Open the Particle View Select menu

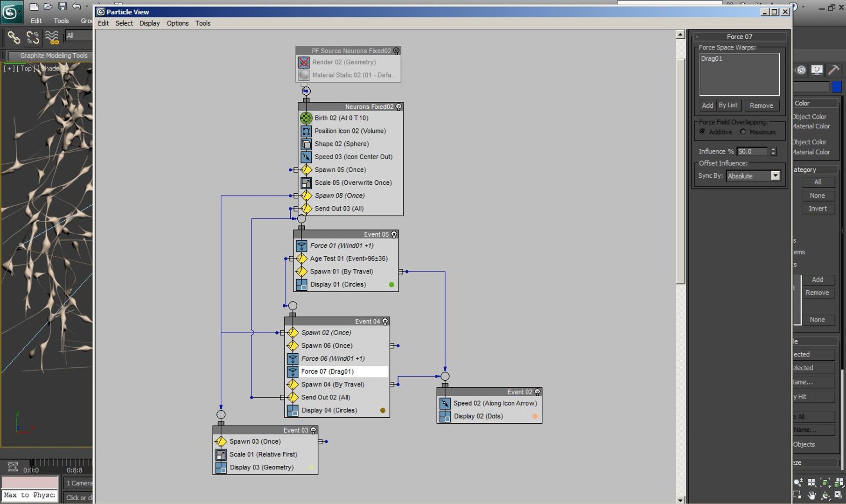point(124,23)
